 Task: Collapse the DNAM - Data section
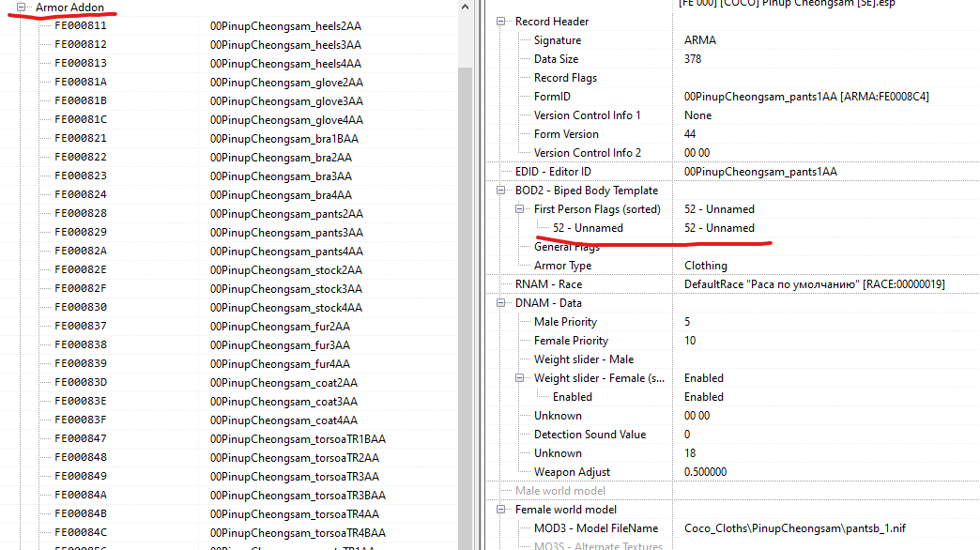pyautogui.click(x=500, y=302)
